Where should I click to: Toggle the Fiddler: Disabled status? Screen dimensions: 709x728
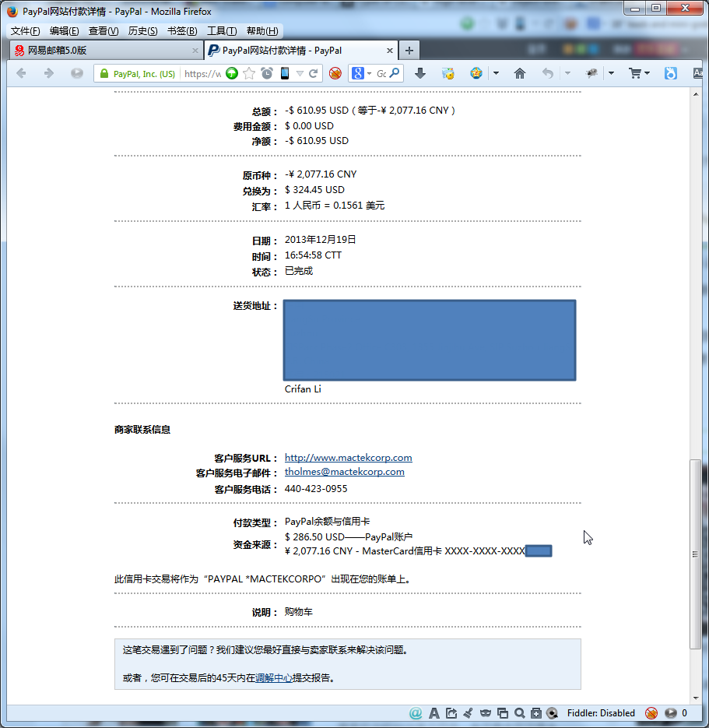point(601,713)
